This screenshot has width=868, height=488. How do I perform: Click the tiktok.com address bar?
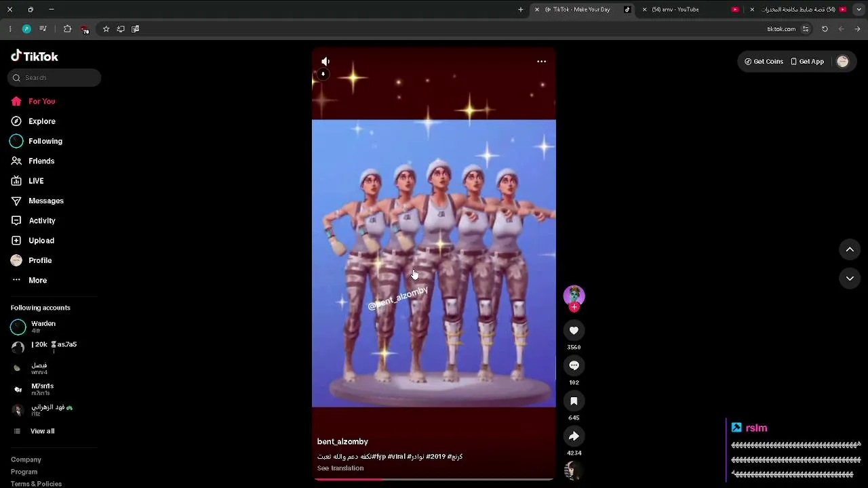pos(781,29)
